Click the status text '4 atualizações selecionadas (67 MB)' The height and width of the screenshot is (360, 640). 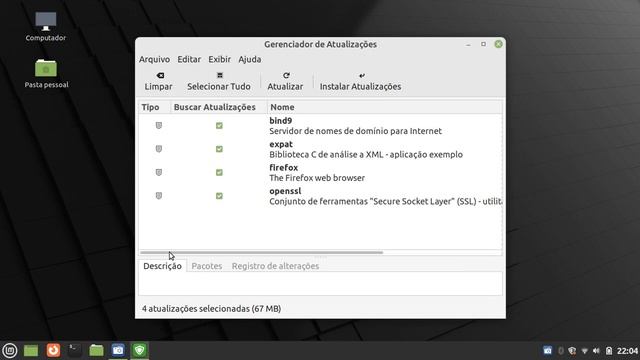pyautogui.click(x=211, y=309)
